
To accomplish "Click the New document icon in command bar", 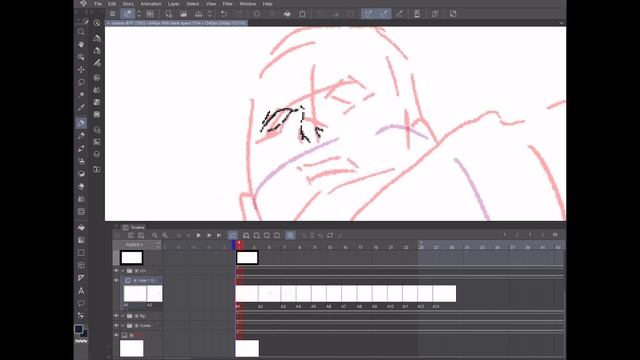I will pos(169,14).
